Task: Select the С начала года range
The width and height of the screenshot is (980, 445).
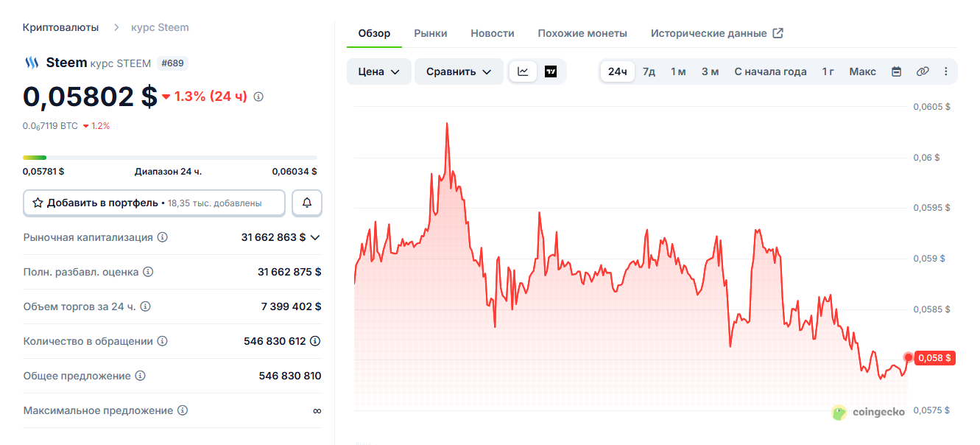Action: click(770, 71)
